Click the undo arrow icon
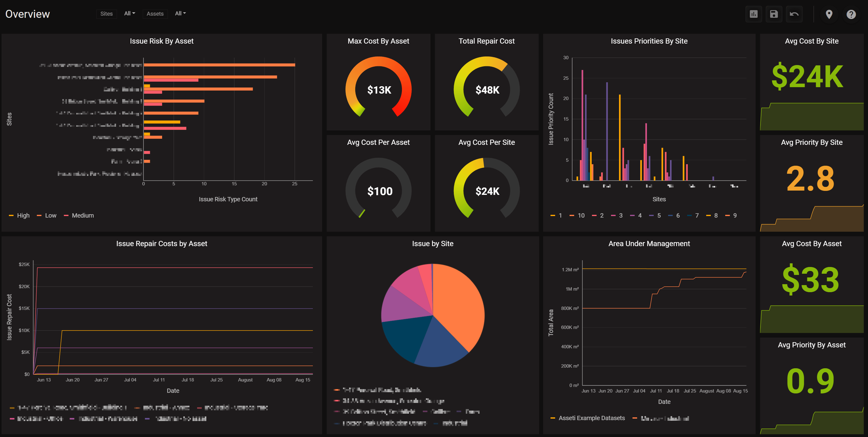This screenshot has height=437, width=868. (794, 14)
